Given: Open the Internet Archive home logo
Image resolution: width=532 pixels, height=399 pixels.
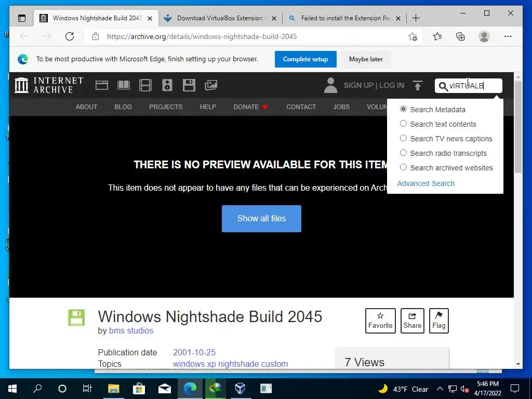Looking at the screenshot, I should point(49,85).
